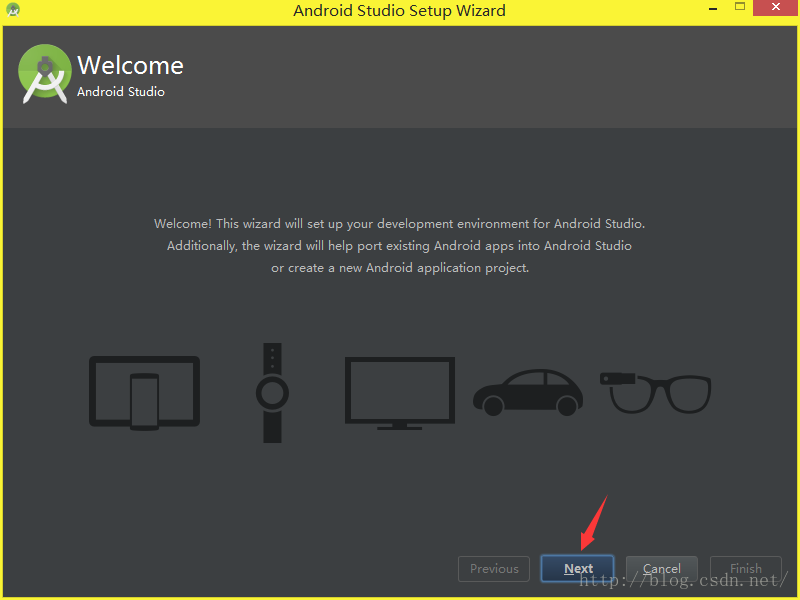Click the line 'Additionally, the wizard will help port'
This screenshot has width=800, height=600.
click(399, 246)
